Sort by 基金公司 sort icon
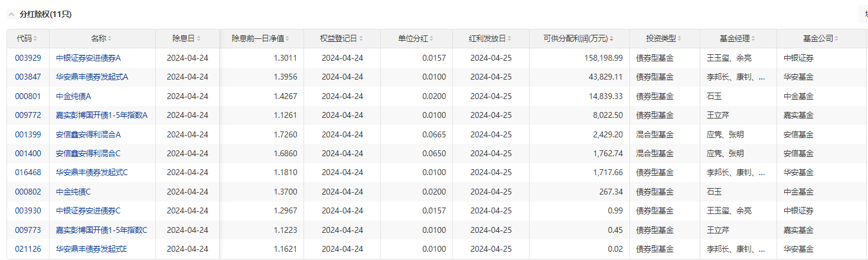The width and height of the screenshot is (868, 260). click(837, 39)
